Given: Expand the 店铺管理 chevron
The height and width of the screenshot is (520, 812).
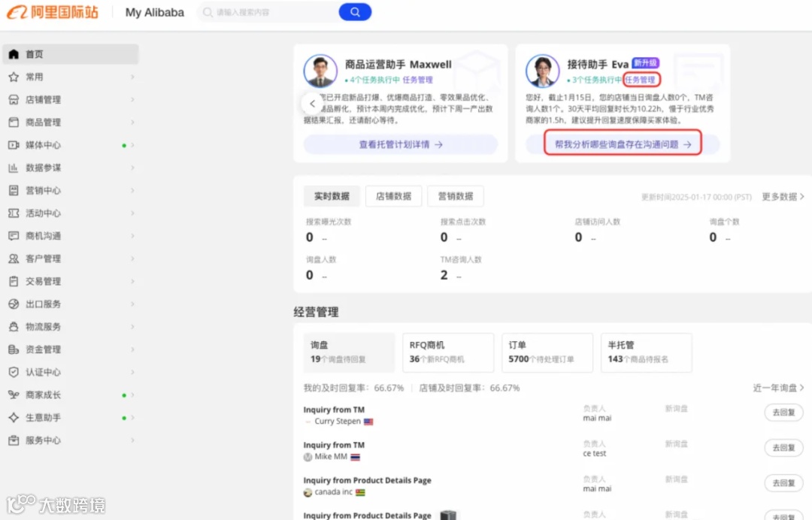Looking at the screenshot, I should point(132,99).
